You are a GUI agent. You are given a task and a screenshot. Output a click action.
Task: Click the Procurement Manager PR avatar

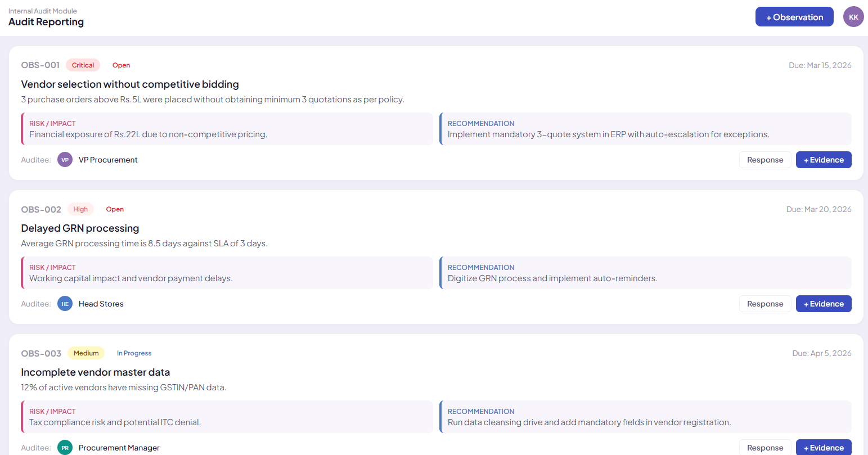(x=65, y=448)
